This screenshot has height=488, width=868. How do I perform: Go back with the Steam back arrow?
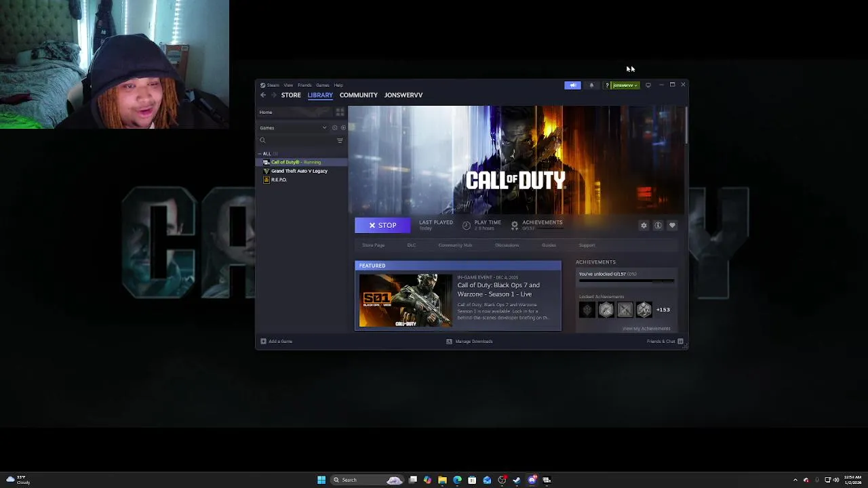[x=263, y=95]
